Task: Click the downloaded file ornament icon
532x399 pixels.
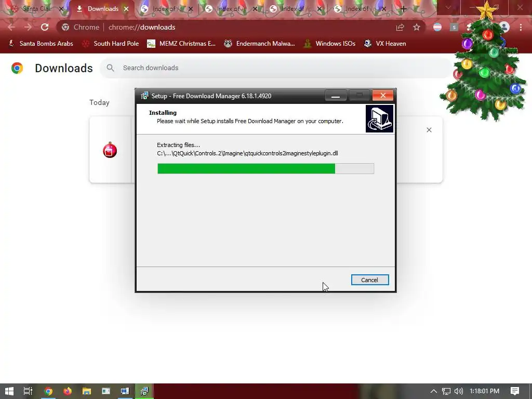Action: click(110, 150)
